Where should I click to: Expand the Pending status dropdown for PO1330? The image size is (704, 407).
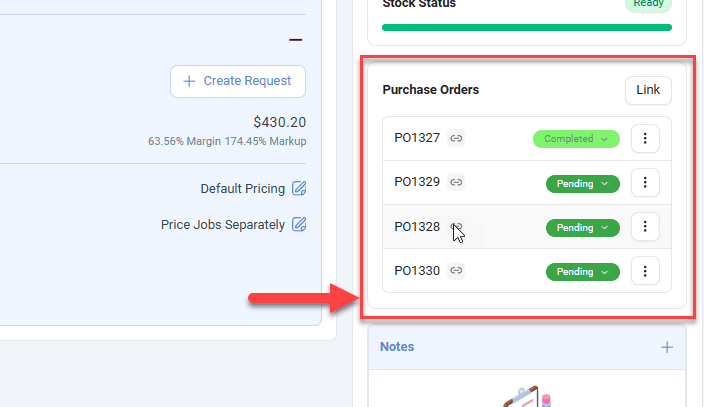[582, 272]
